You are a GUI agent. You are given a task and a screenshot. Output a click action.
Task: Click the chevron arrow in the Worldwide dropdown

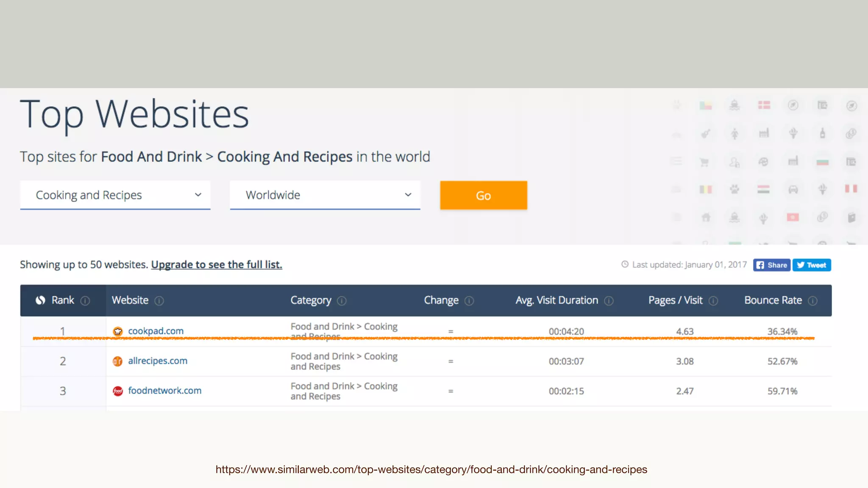tap(408, 195)
